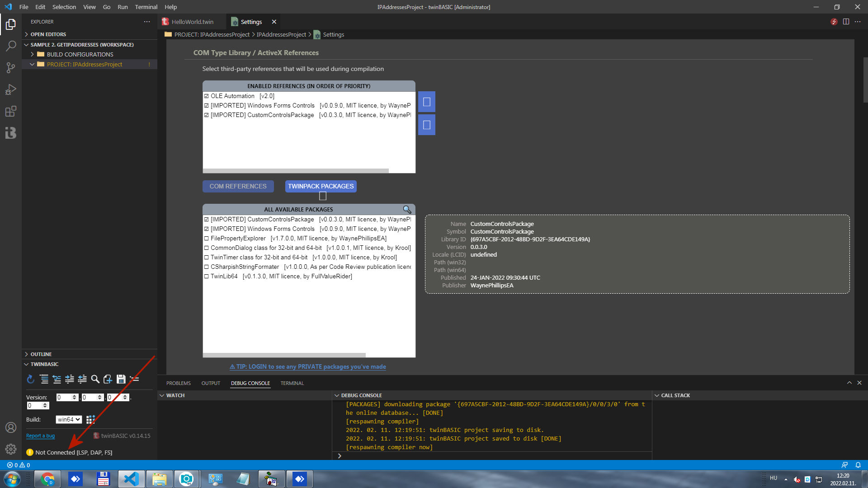
Task: Open the twinBASIC icon in the activity bar
Action: 10,133
